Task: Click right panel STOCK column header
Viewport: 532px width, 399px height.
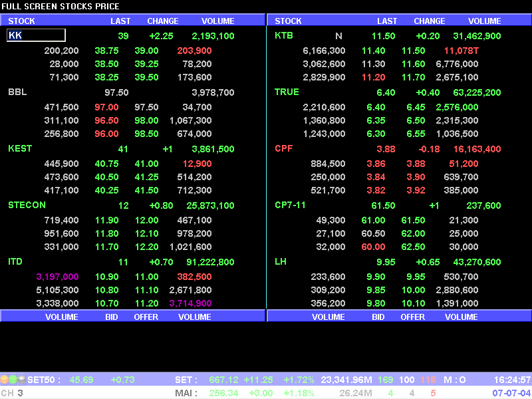Action: point(288,21)
